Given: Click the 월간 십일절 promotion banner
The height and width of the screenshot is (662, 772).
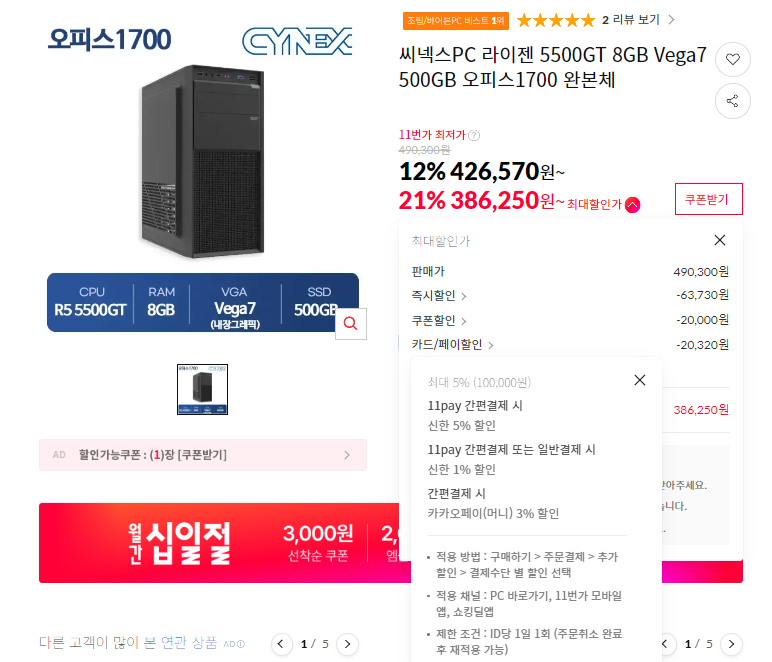Looking at the screenshot, I should pyautogui.click(x=200, y=542).
